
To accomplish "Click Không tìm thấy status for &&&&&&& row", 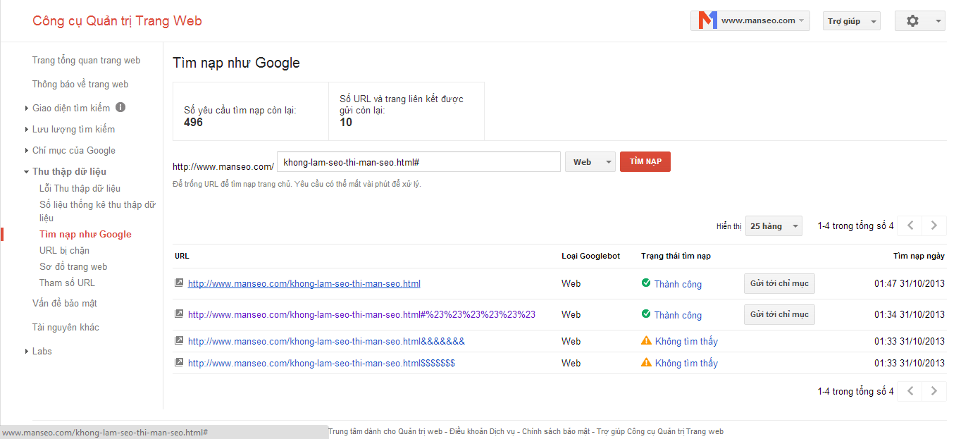I will [x=686, y=341].
